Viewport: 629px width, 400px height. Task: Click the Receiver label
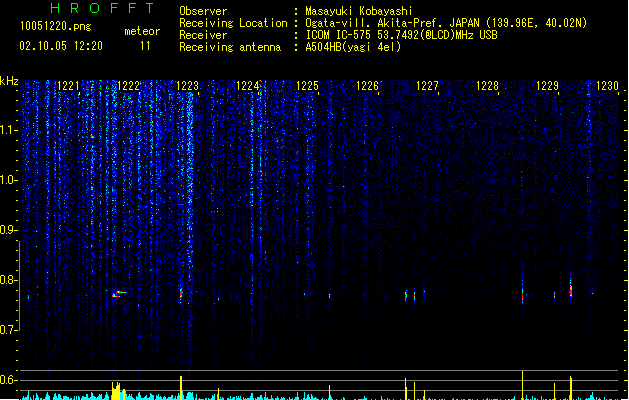pos(203,35)
